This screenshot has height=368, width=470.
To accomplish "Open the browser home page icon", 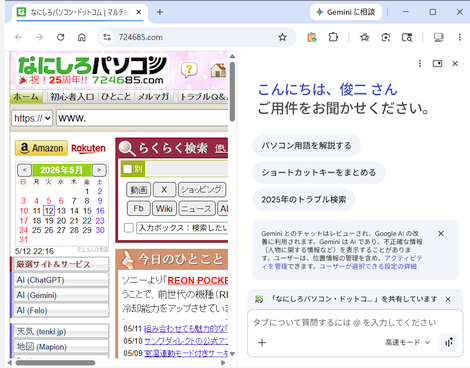I will 82,37.
